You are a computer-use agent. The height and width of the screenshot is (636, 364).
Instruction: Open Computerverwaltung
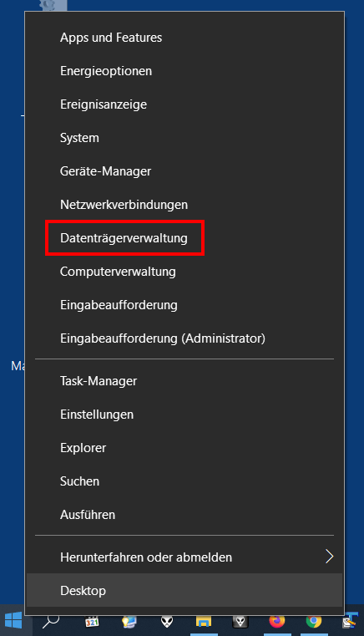click(x=185, y=272)
